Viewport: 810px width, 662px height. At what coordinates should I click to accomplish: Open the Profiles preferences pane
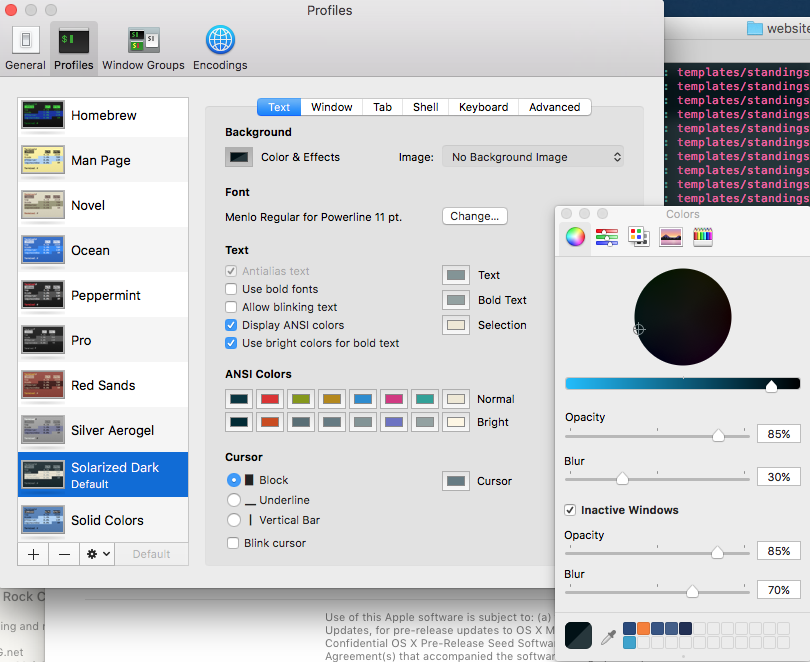pos(74,48)
